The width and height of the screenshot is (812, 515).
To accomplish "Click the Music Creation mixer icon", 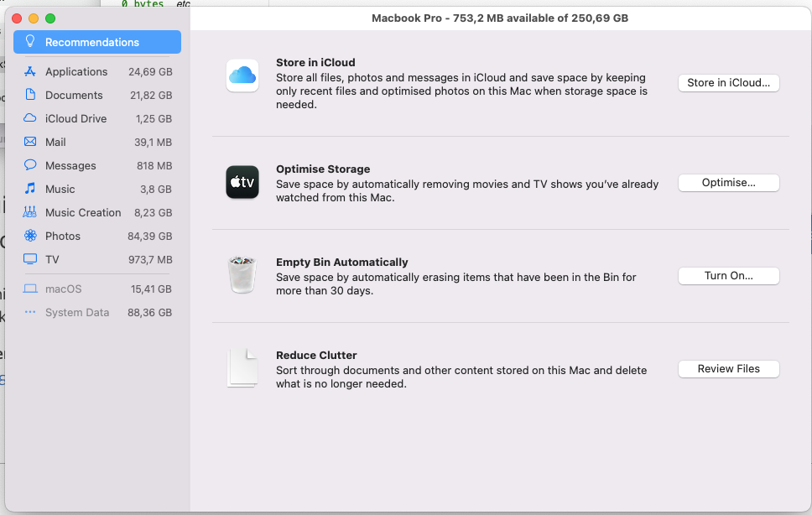I will pos(30,211).
